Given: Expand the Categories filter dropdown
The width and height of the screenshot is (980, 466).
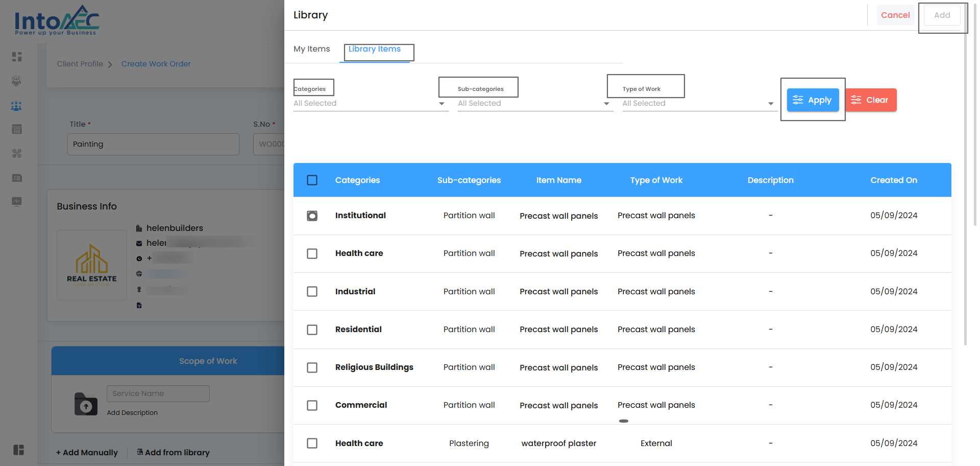Looking at the screenshot, I should pos(371,103).
